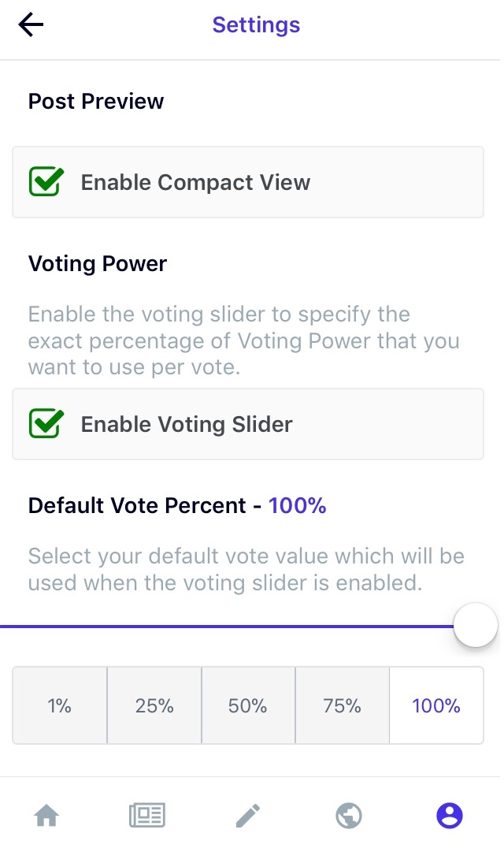The width and height of the screenshot is (504, 848).
Task: Tap the Settings page title
Action: (x=256, y=25)
